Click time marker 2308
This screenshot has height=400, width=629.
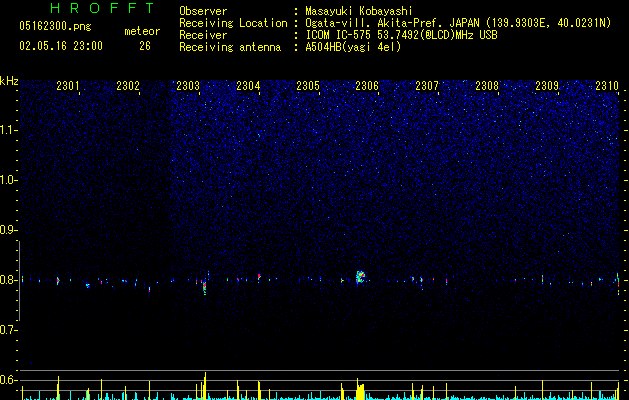coord(487,85)
